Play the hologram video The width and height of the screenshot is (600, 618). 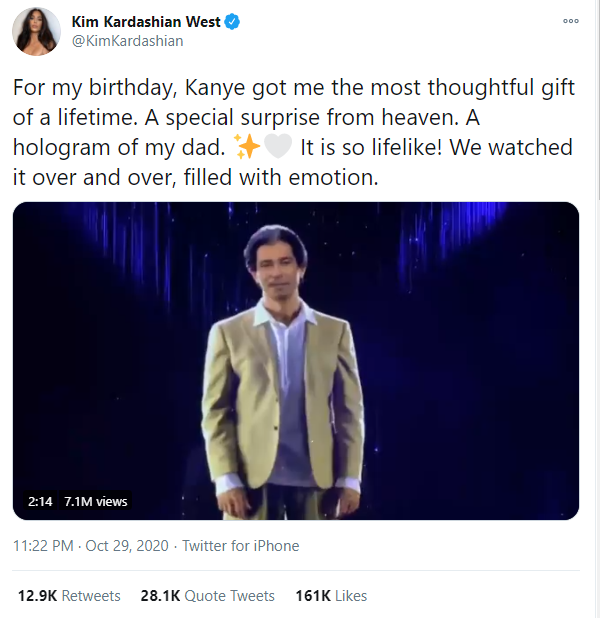(296, 361)
